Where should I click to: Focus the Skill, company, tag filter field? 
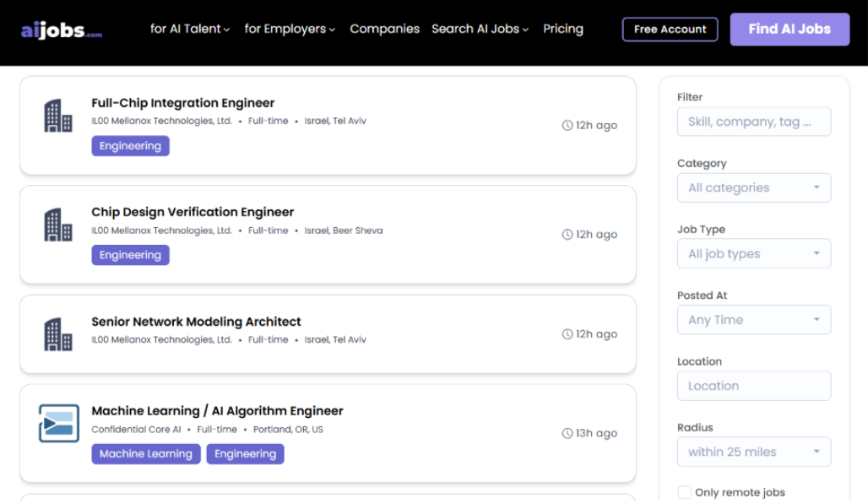pos(754,122)
